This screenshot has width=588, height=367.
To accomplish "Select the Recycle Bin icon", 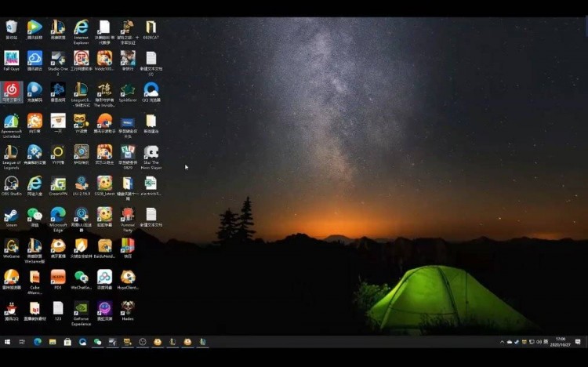I will point(11,27).
